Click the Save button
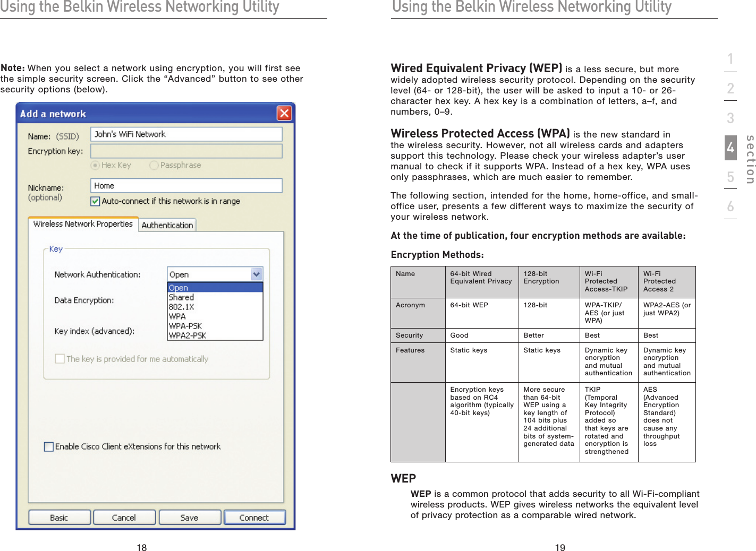The width and height of the screenshot is (756, 551). (x=190, y=518)
